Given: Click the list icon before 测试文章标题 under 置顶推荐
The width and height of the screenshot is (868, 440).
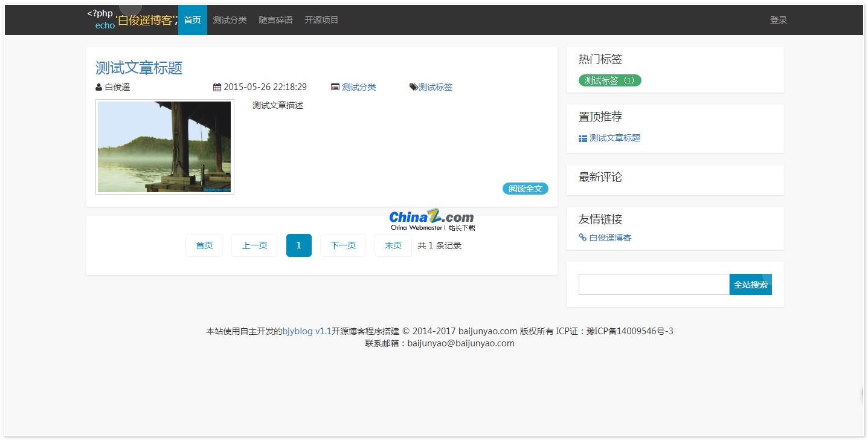Looking at the screenshot, I should pos(582,138).
